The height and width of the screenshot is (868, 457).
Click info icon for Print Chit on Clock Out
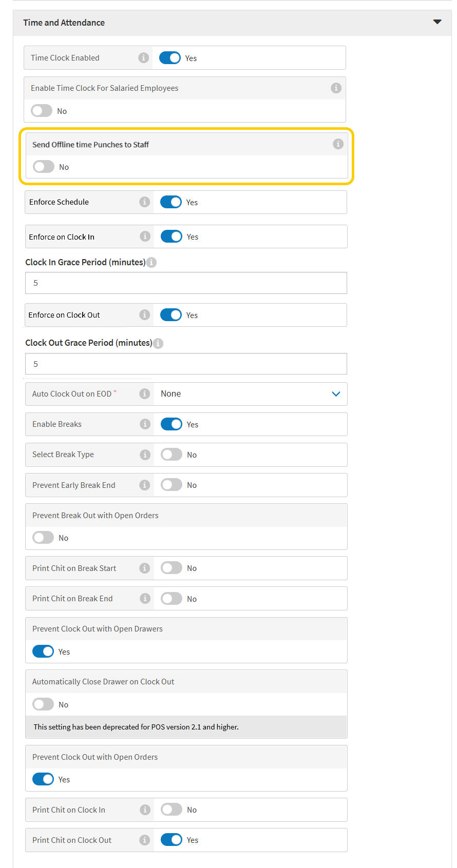[145, 840]
